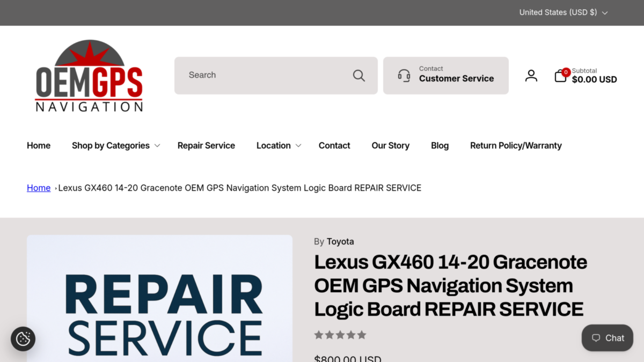
Task: Open the Chat widget
Action: coord(608,338)
